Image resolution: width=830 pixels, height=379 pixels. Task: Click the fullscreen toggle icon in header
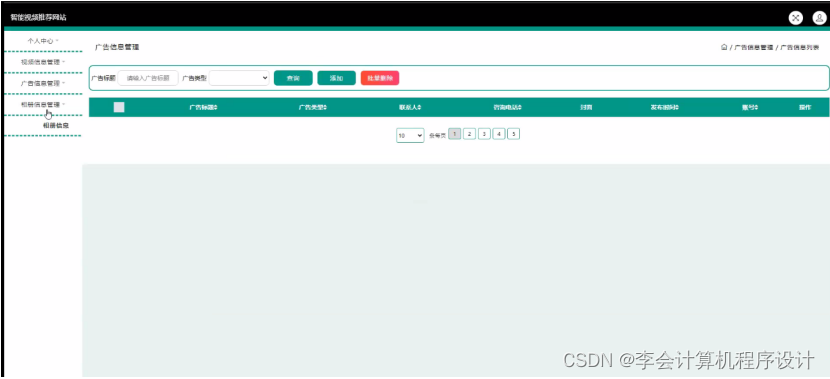[x=796, y=18]
